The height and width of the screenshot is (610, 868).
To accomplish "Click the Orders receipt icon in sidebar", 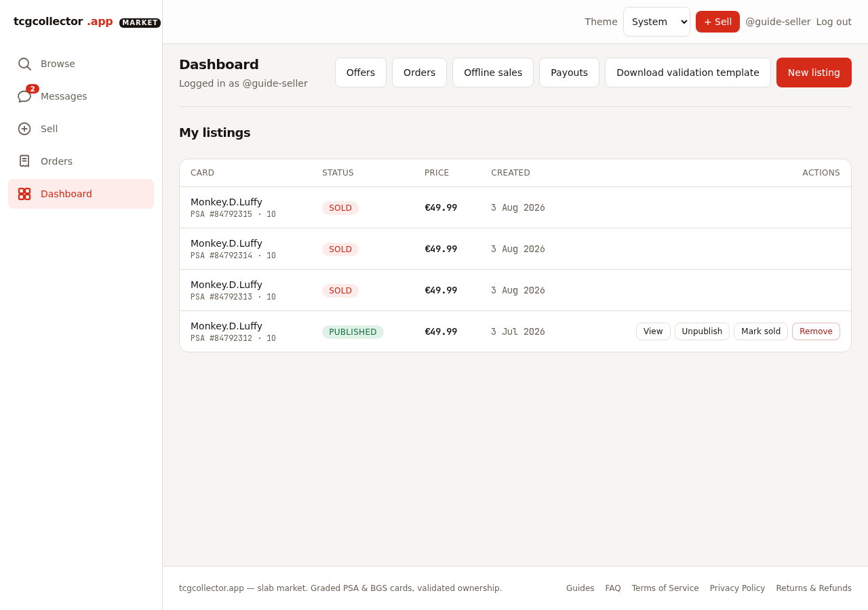I will tap(24, 161).
